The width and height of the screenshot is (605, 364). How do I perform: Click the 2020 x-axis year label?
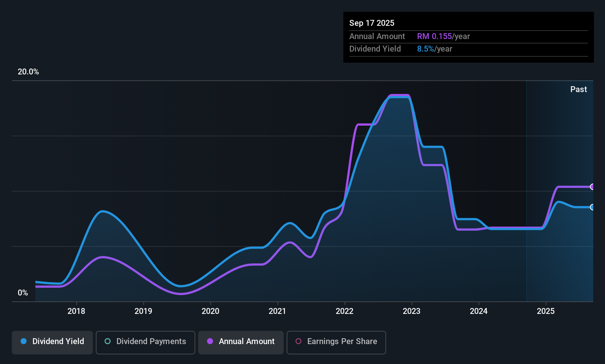pos(210,311)
